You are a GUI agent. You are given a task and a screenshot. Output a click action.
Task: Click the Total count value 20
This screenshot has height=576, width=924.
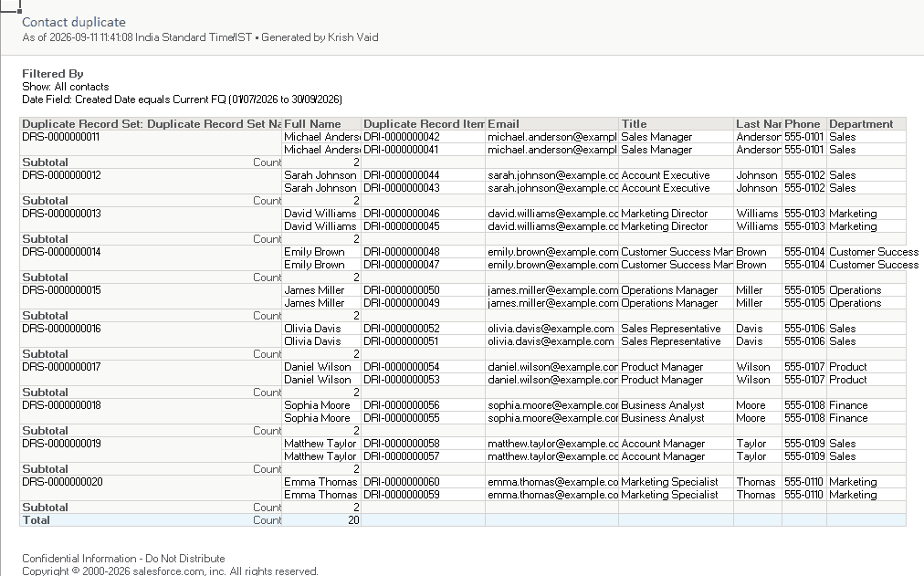[x=353, y=520]
